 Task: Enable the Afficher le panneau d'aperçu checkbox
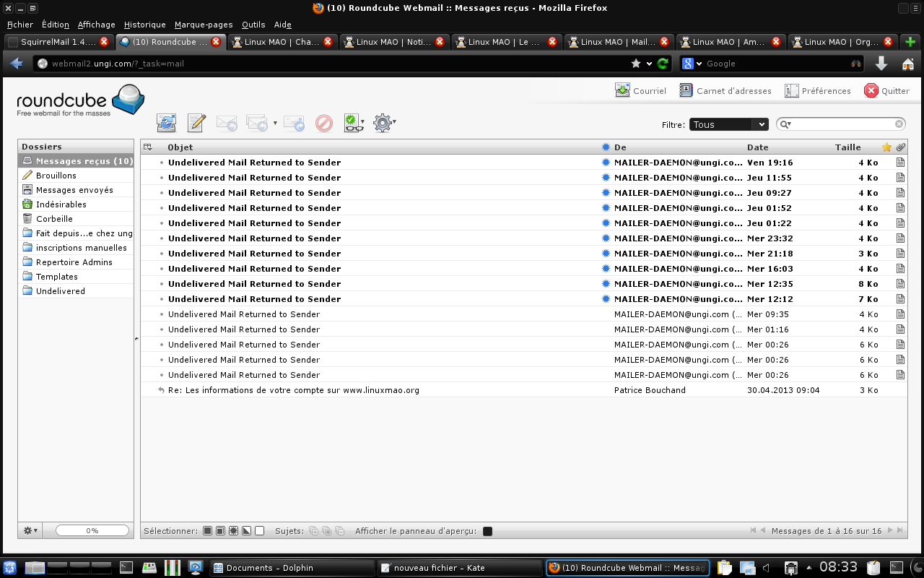(487, 531)
